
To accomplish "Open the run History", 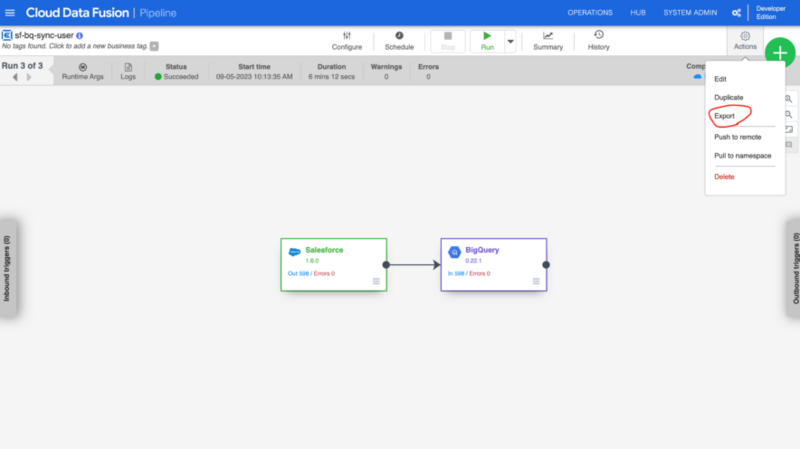I will (598, 41).
